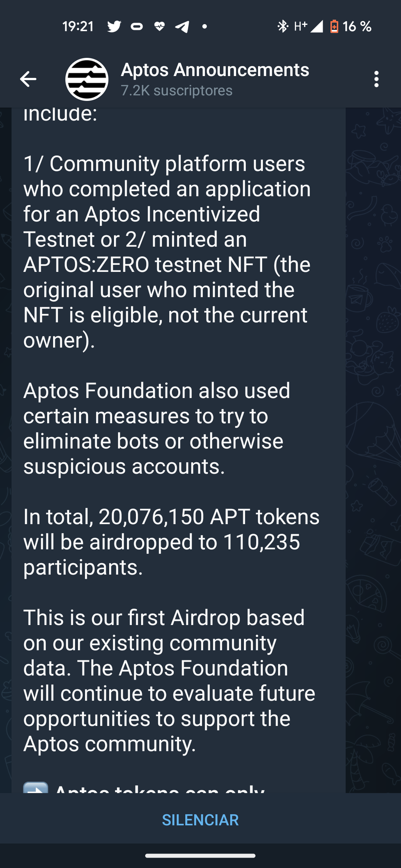Select the airdrop message text
The width and height of the screenshot is (401, 868).
(x=171, y=542)
